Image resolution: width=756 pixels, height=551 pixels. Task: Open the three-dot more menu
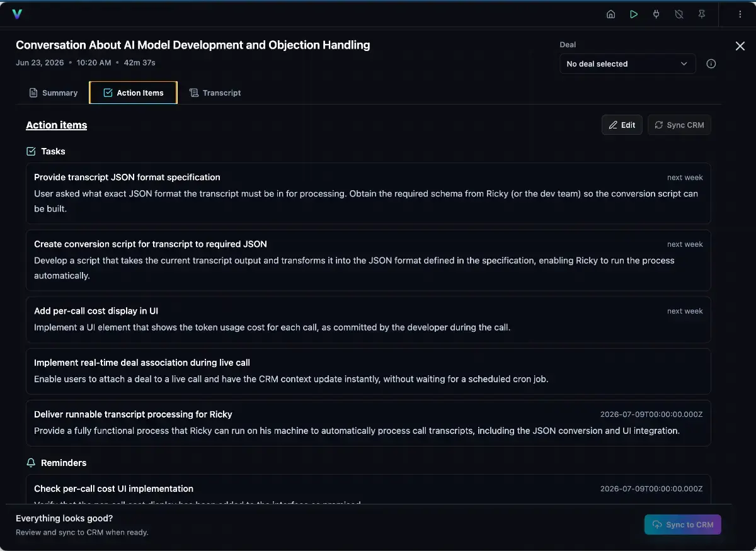point(740,14)
